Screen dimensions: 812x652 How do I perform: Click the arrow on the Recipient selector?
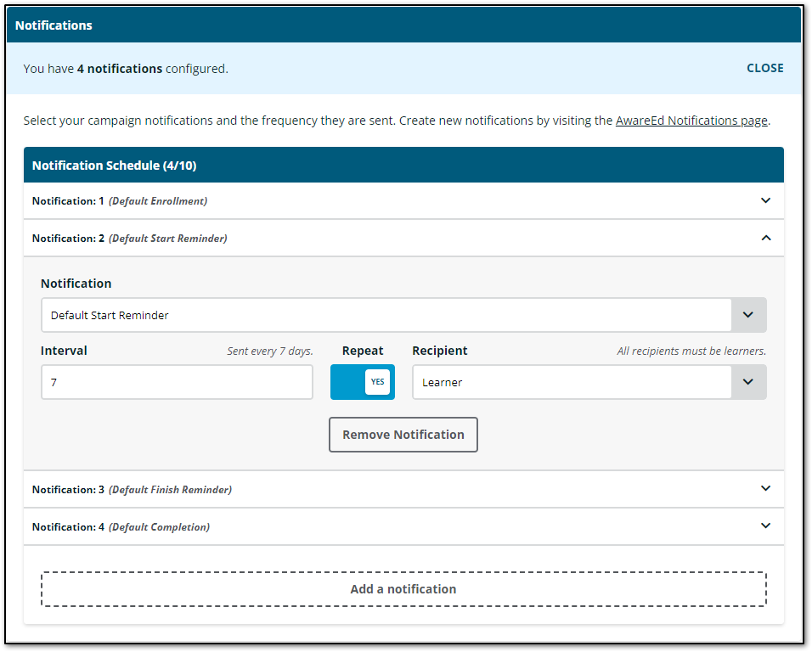[x=748, y=382]
